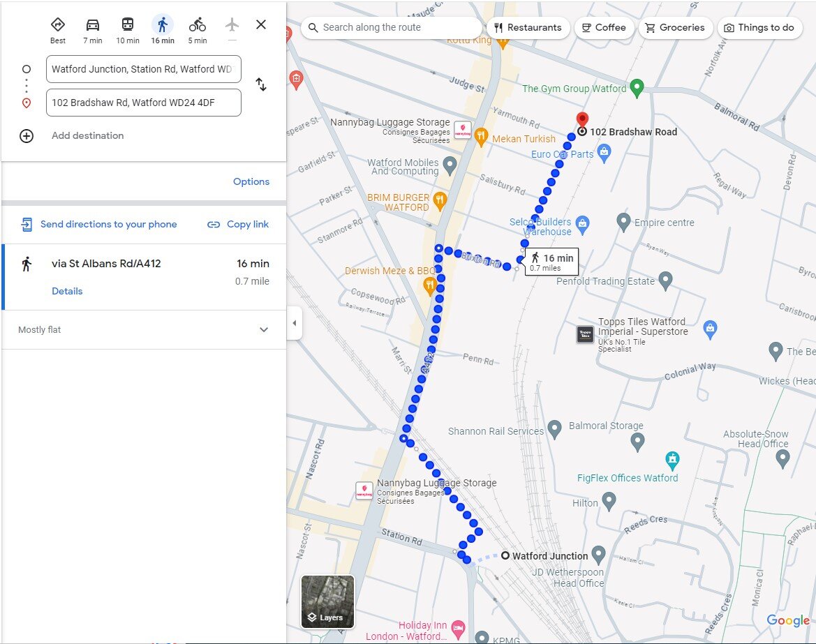
Task: Open Details for St Albans Rd route
Action: [67, 291]
